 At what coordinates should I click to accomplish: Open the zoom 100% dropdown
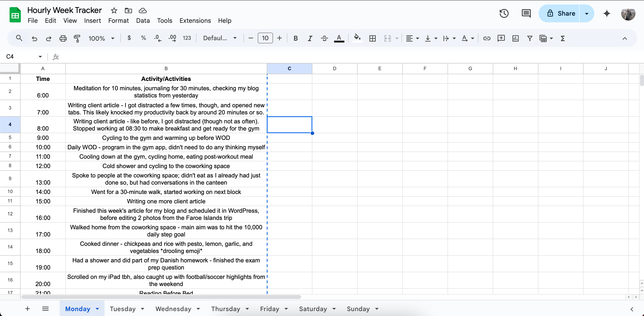click(101, 38)
